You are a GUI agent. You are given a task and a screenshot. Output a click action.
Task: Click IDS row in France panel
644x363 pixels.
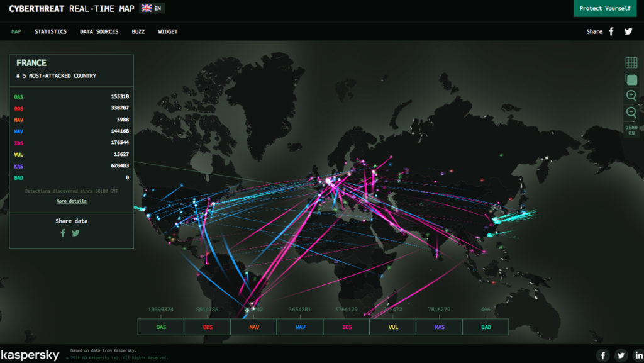72,143
